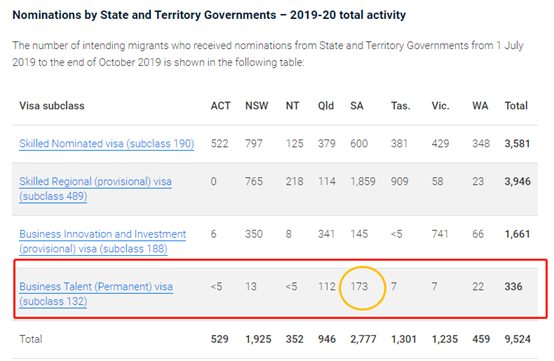The height and width of the screenshot is (361, 554).
Task: Click the Tas. column header
Action: 401,106
